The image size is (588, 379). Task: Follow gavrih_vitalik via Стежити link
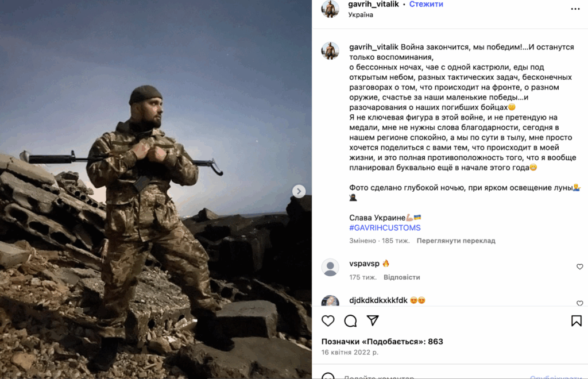[426, 4]
